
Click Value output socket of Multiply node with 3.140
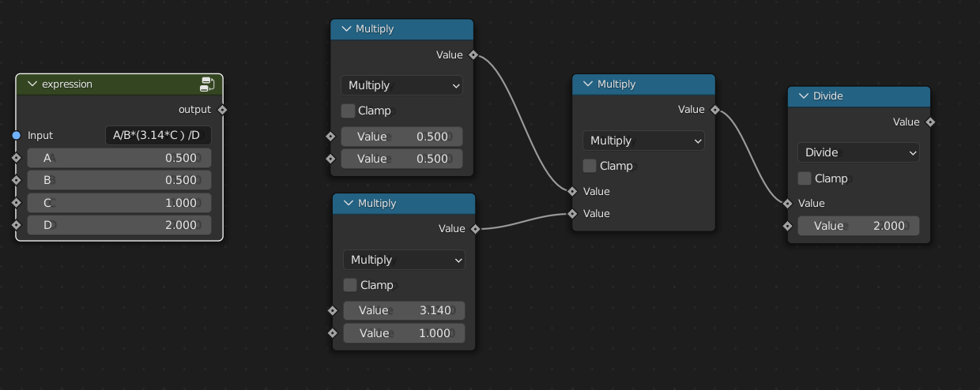pyautogui.click(x=475, y=229)
